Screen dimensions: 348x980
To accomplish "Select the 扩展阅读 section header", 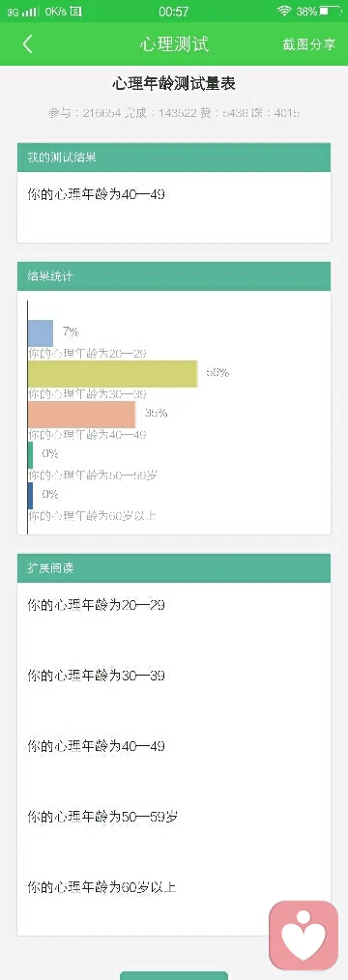I will (x=174, y=568).
